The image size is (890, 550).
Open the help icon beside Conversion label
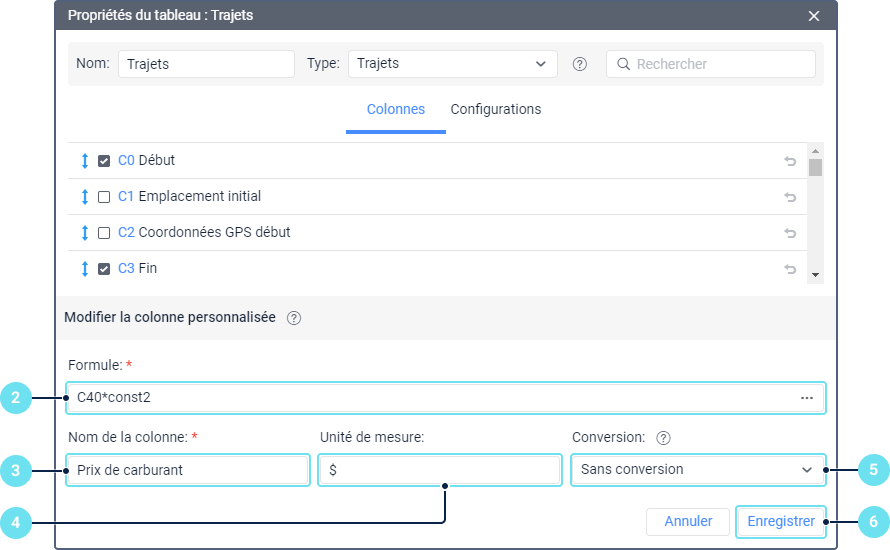[663, 438]
